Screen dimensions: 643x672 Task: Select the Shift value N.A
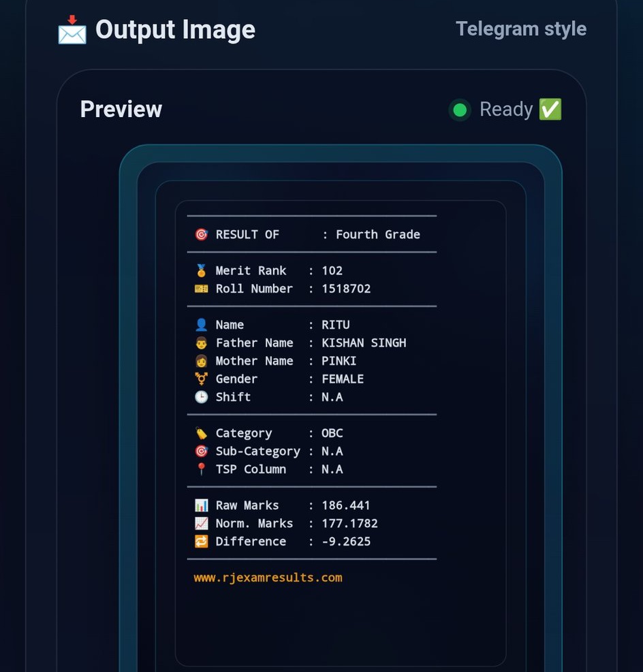click(332, 397)
